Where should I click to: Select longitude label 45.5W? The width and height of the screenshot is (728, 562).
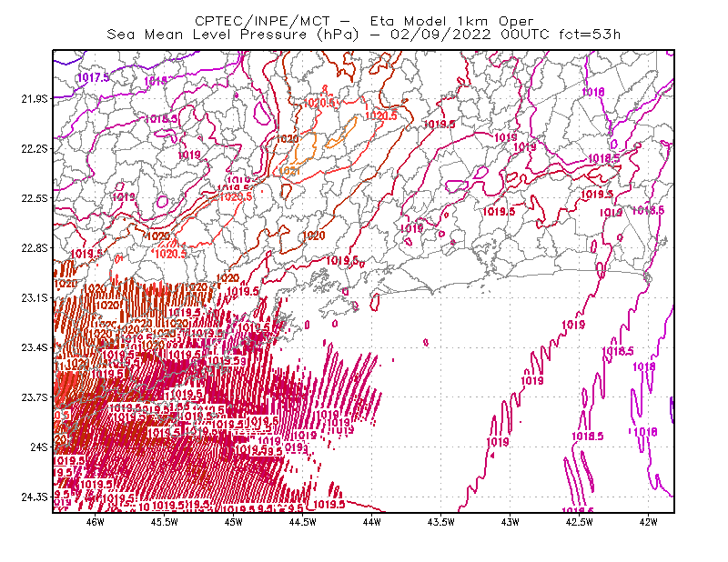pyautogui.click(x=165, y=522)
